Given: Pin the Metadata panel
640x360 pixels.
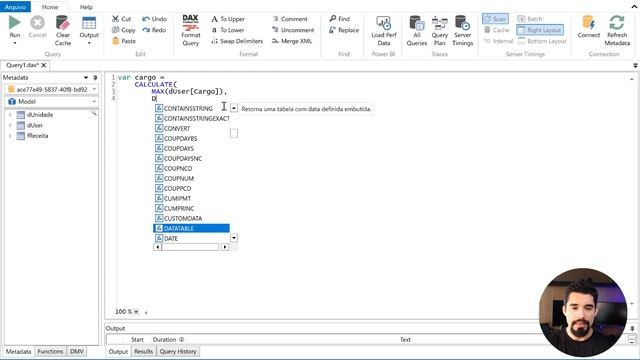Looking at the screenshot, I should click(95, 77).
